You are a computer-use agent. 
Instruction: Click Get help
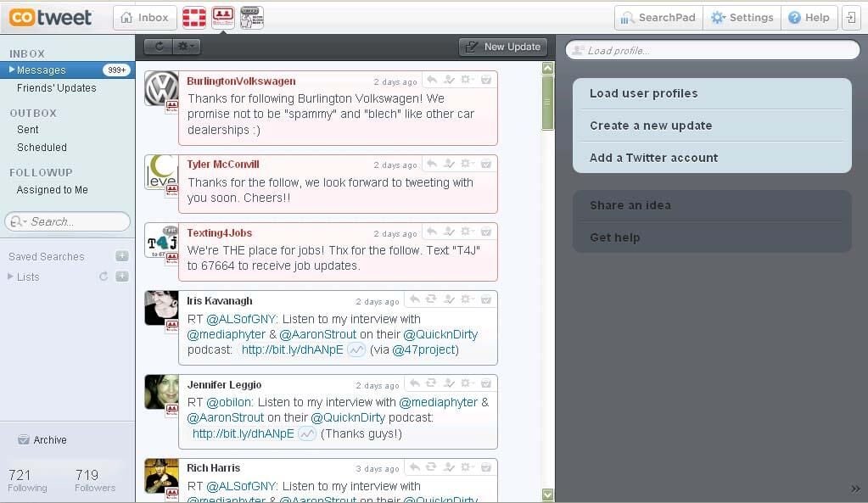[x=712, y=238]
